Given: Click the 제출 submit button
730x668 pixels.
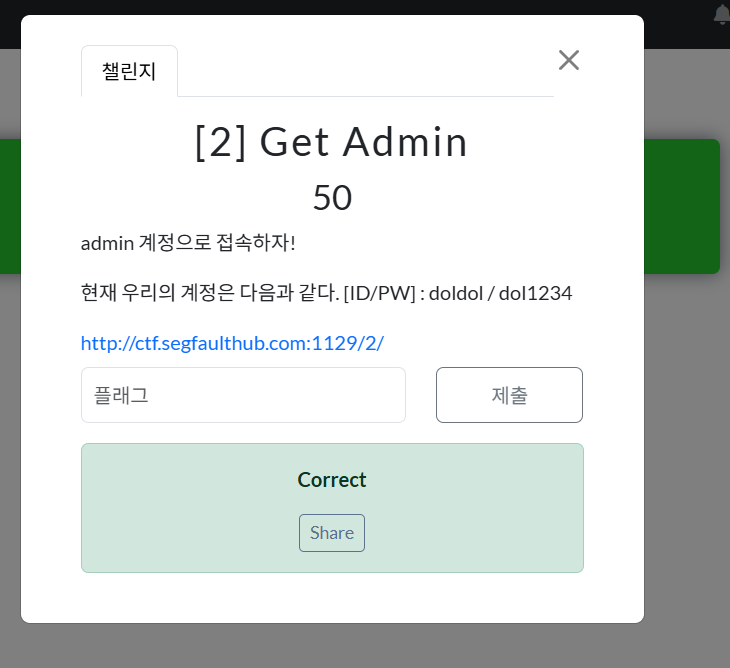Looking at the screenshot, I should [x=509, y=395].
